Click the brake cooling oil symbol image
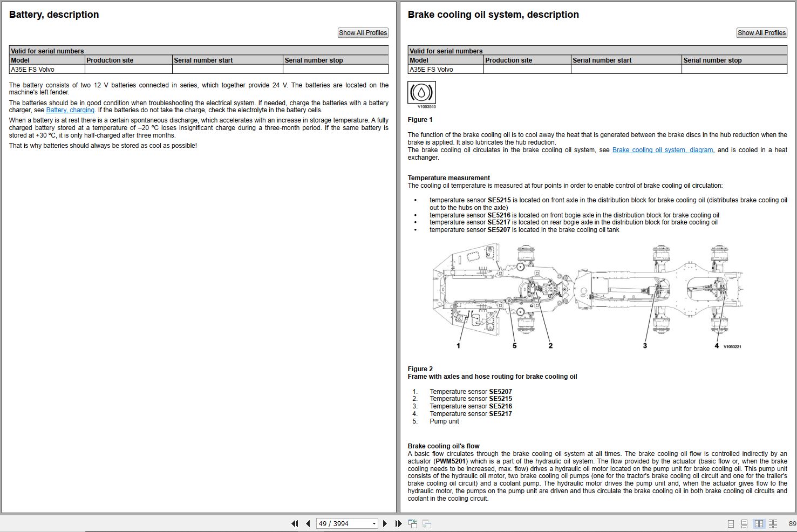797x532 pixels. [x=421, y=93]
